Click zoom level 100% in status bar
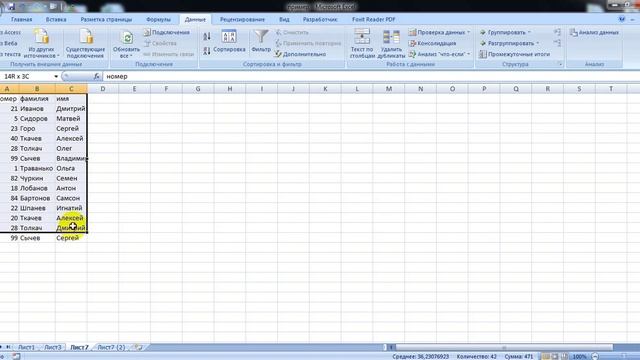 pyautogui.click(x=580, y=356)
